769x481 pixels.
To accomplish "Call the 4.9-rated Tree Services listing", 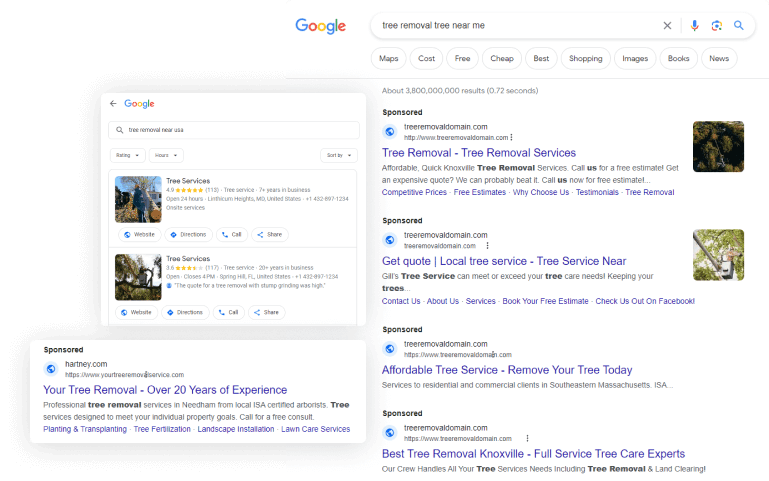I will tap(231, 234).
